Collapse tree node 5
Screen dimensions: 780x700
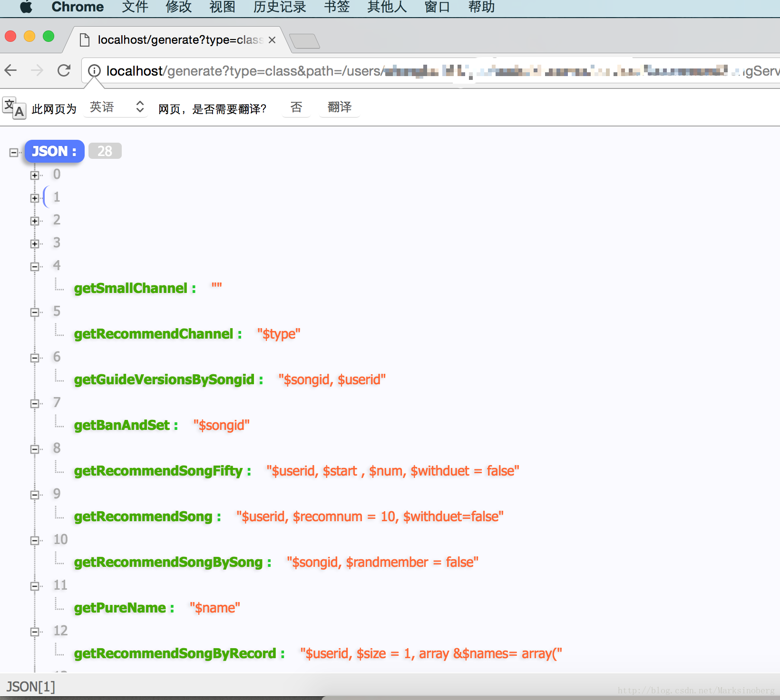35,312
